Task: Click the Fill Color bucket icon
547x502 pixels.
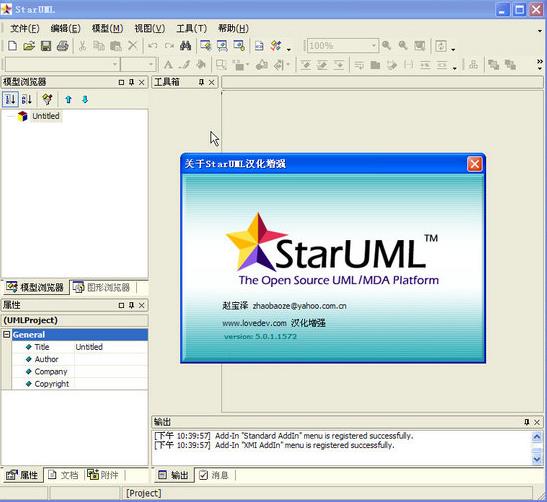Action: click(201, 65)
